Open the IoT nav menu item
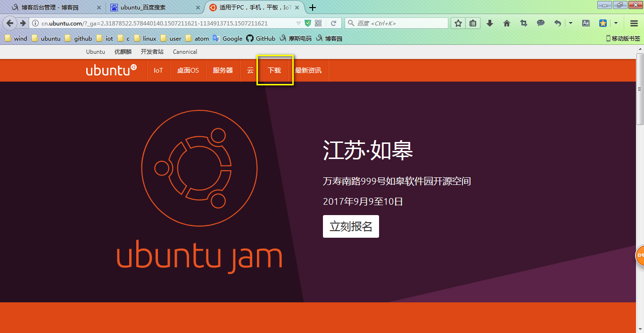Screen dimensions: 644x333 pos(158,70)
